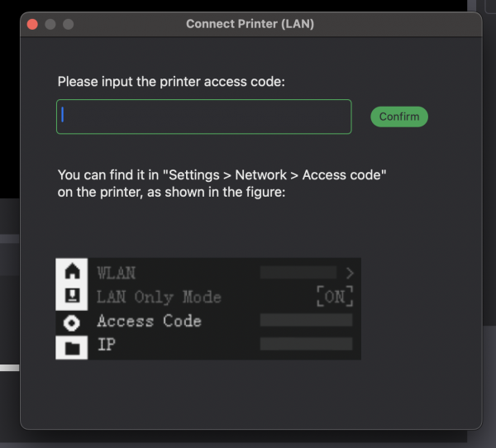Select the LAN Only Mode label
Image resolution: width=496 pixels, height=448 pixels.
coord(159,297)
